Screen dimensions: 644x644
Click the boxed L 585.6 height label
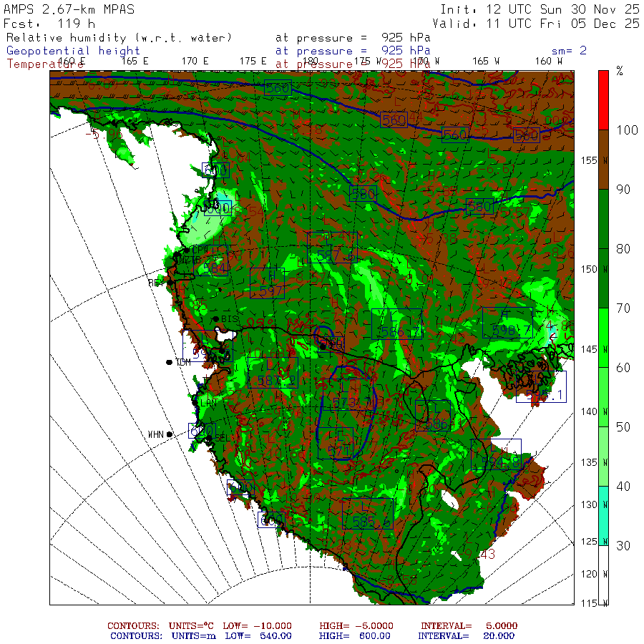click(x=368, y=514)
